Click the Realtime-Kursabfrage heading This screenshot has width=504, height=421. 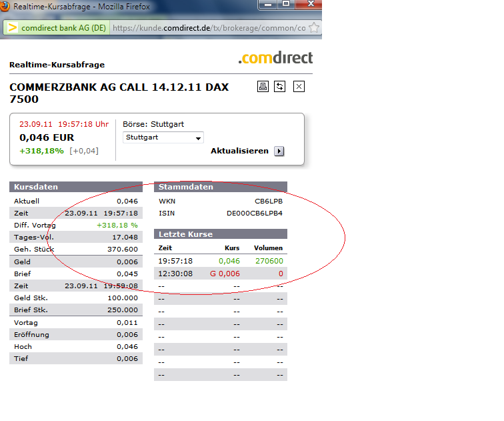[57, 65]
